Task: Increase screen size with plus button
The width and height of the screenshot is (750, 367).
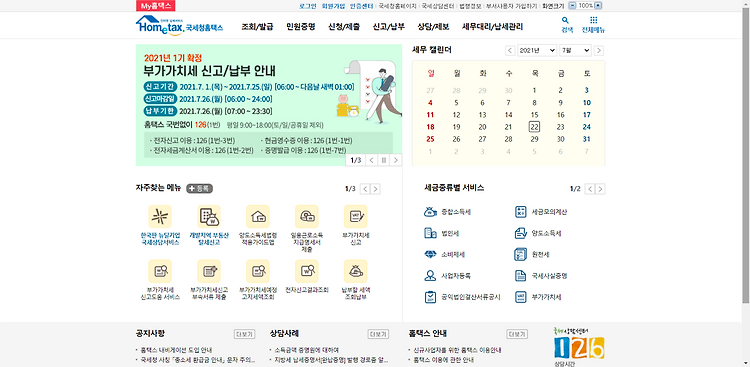Action: [599, 6]
